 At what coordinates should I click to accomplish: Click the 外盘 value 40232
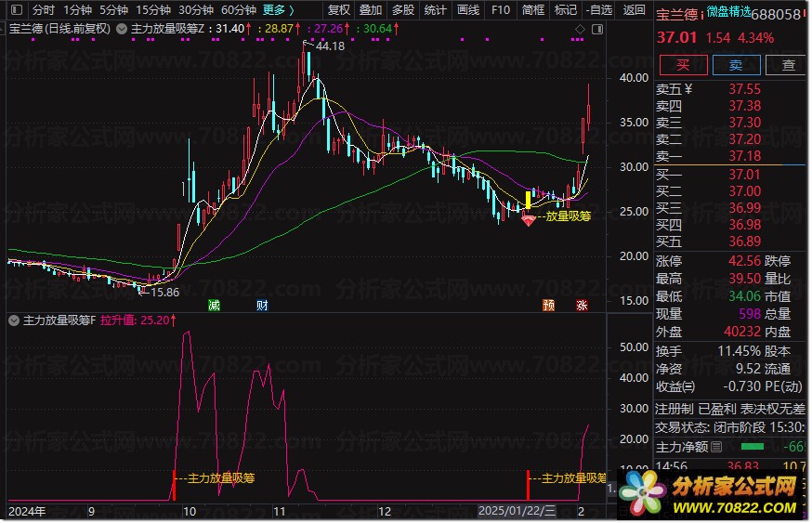tap(742, 332)
